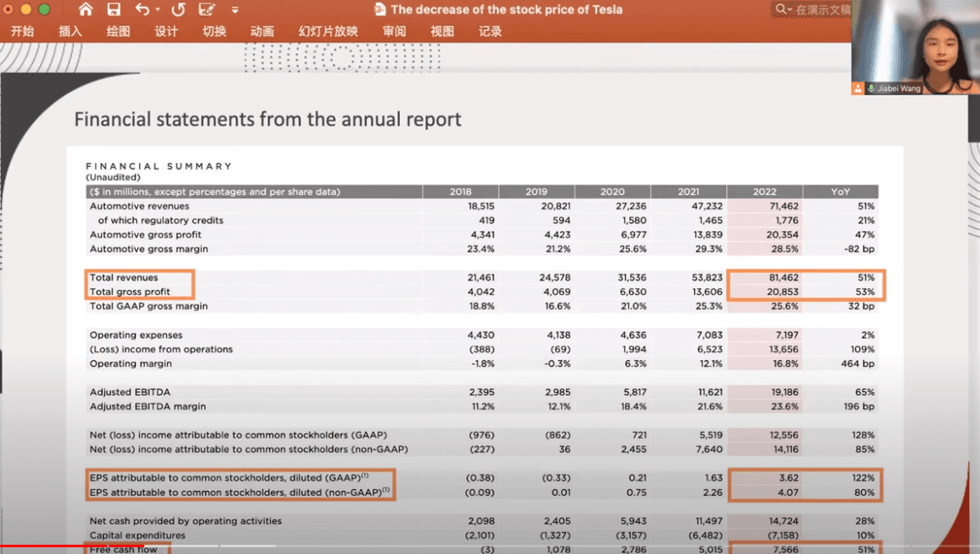
Task: Click the 2022 GAAP EPS value 3.62
Action: click(789, 478)
